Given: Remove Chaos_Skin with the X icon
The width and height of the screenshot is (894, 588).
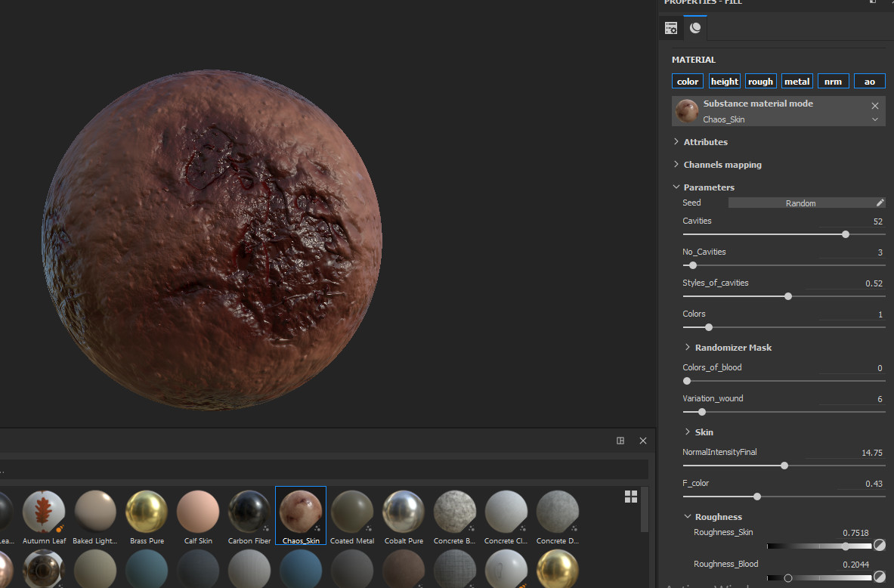Looking at the screenshot, I should (875, 106).
